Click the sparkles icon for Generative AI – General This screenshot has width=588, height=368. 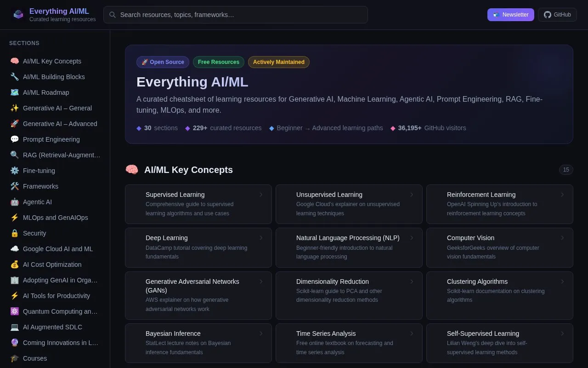(15, 108)
